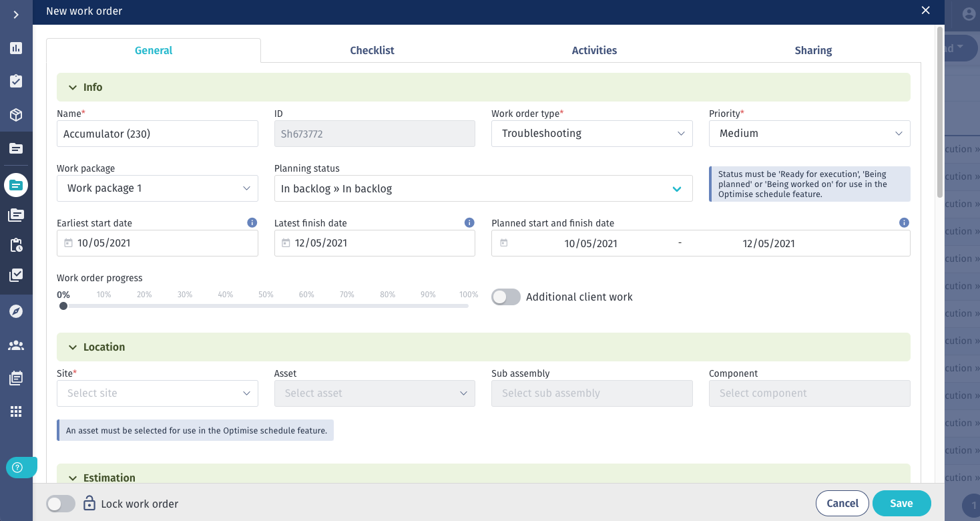Open the Work order type dropdown
The image size is (980, 521).
click(x=592, y=134)
